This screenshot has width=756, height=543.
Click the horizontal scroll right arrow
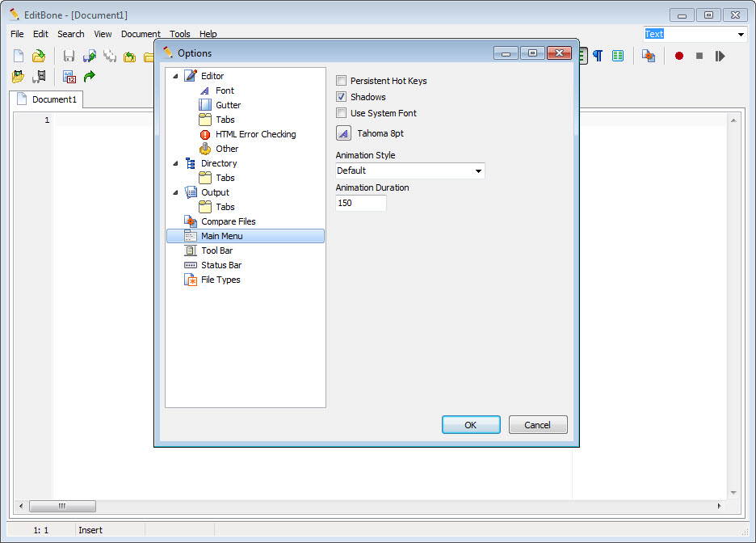pyautogui.click(x=719, y=506)
